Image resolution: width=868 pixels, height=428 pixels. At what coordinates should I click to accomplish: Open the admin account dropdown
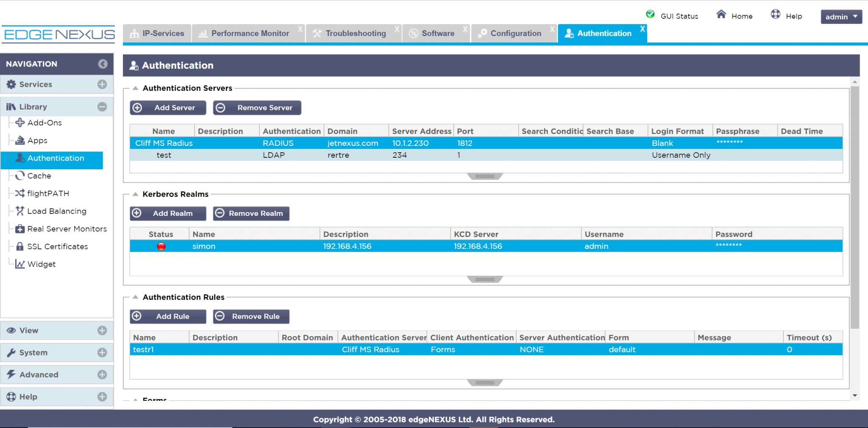(841, 17)
